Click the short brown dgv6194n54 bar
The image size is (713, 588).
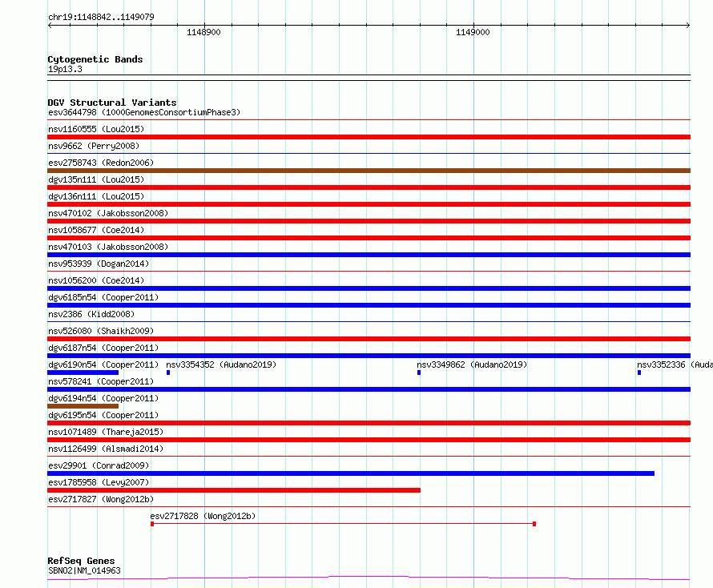click(x=83, y=406)
